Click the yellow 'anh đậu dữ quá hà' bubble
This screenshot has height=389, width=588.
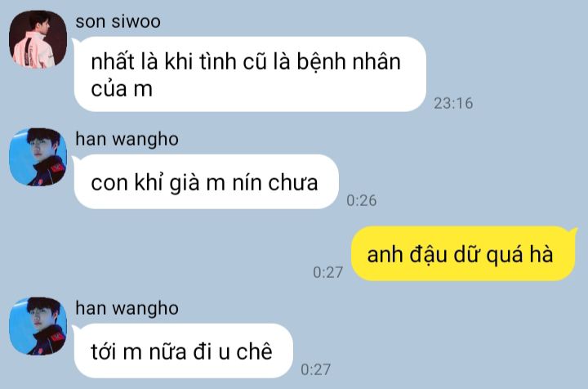coord(463,253)
